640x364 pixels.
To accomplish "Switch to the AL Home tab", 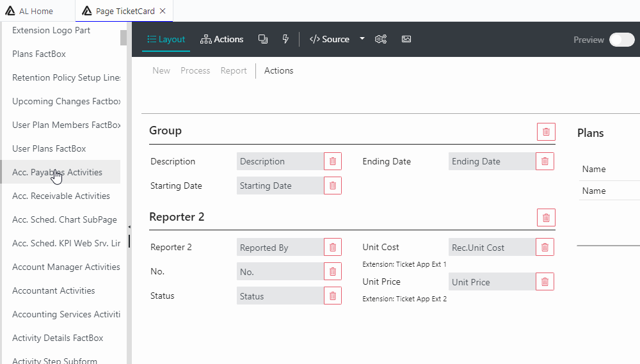I will pos(36,11).
